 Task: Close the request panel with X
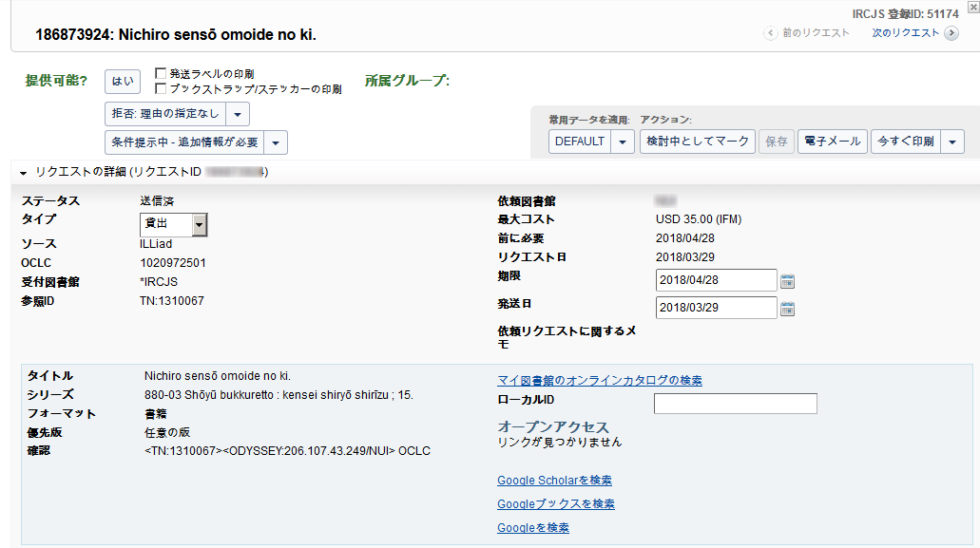(971, 7)
